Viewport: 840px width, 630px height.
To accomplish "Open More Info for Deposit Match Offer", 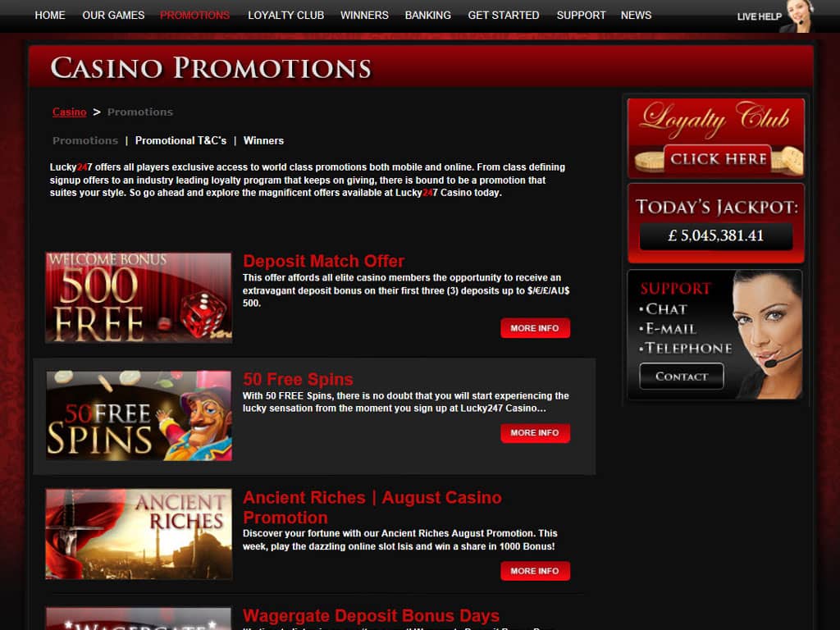I will point(535,328).
